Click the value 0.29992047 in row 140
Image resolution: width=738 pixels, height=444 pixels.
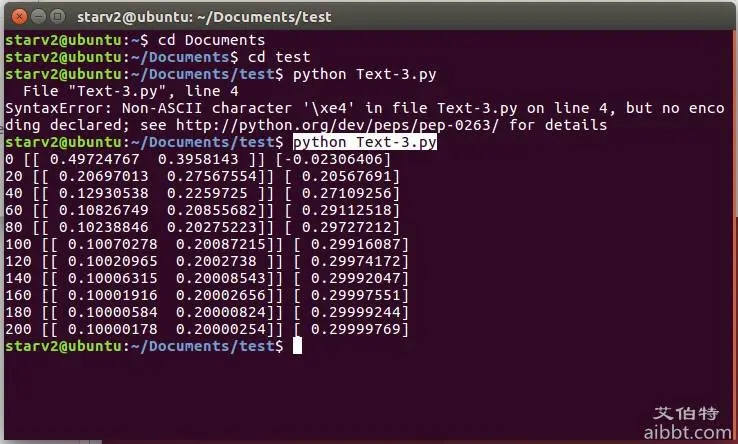coord(356,278)
